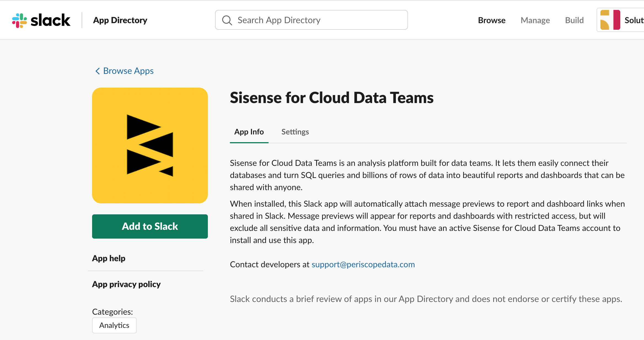Click the Slack logo
Image resolution: width=644 pixels, height=340 pixels.
[x=41, y=20]
